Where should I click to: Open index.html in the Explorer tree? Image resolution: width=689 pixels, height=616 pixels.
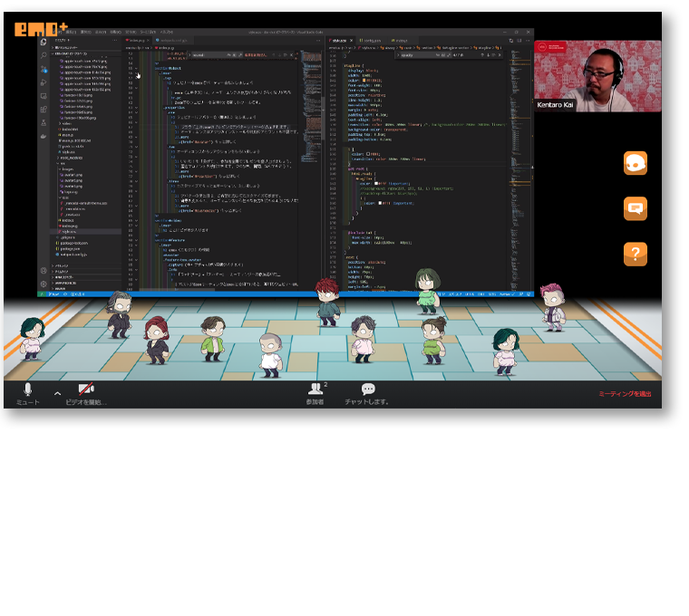(x=69, y=129)
